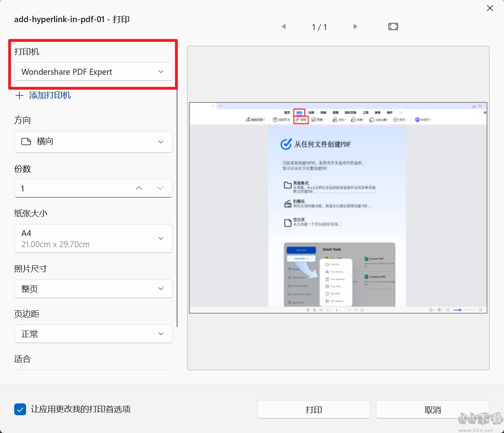The height and width of the screenshot is (433, 504).
Task: Click the next page arrow in the preview
Action: pos(355,26)
